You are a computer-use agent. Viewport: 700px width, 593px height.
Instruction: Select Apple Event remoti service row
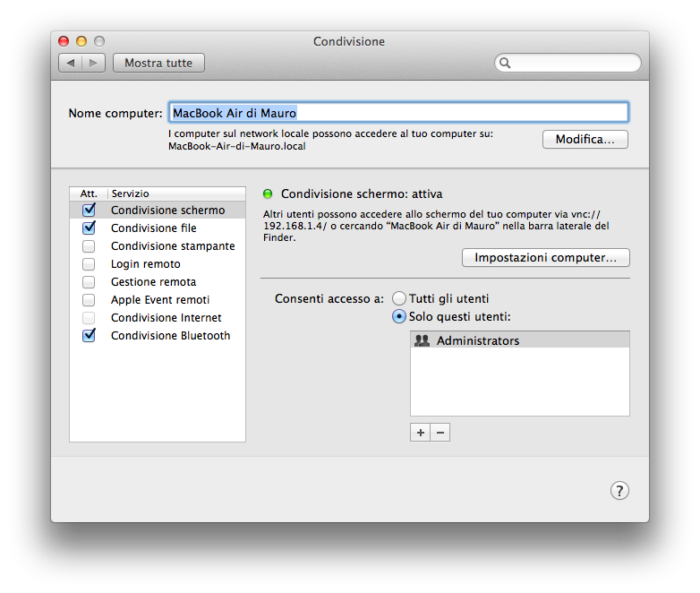click(158, 300)
